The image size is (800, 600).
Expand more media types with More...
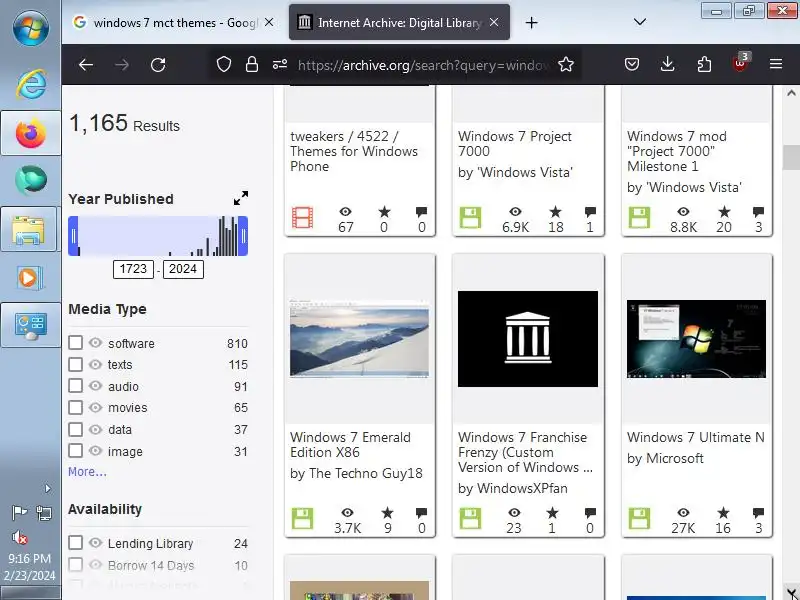pyautogui.click(x=87, y=472)
